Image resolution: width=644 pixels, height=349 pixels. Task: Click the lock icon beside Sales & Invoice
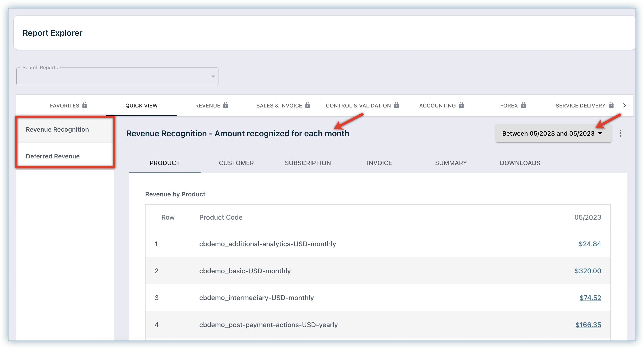[307, 105]
